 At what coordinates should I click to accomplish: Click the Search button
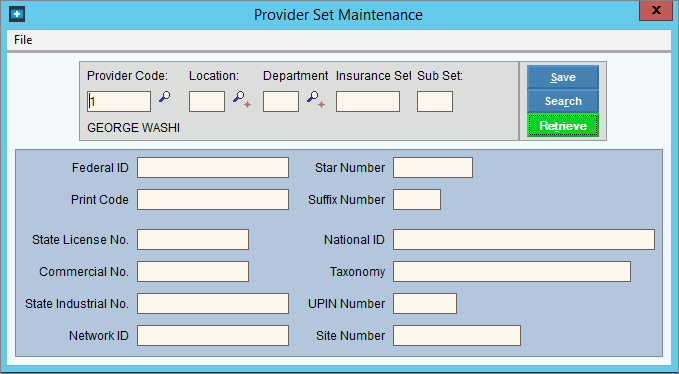[563, 101]
